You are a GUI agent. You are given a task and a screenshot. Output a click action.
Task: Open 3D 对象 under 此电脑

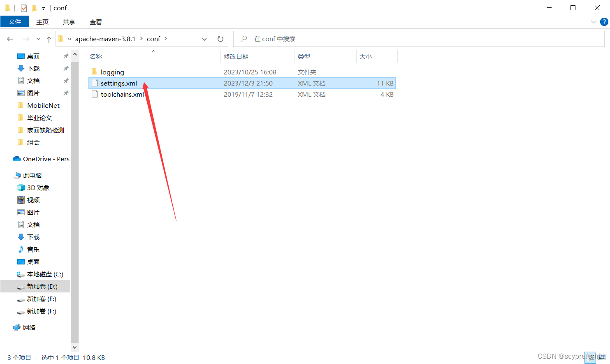38,188
